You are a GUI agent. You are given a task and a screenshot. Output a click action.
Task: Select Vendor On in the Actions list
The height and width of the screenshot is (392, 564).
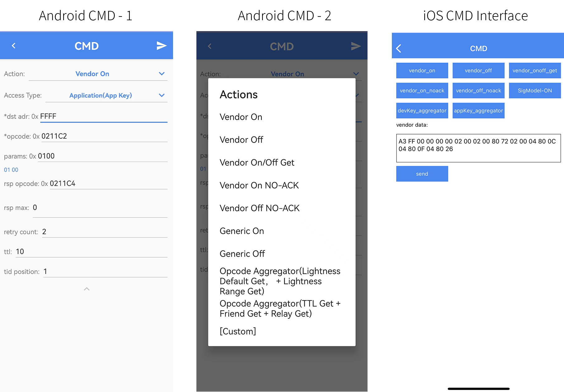click(x=282, y=117)
